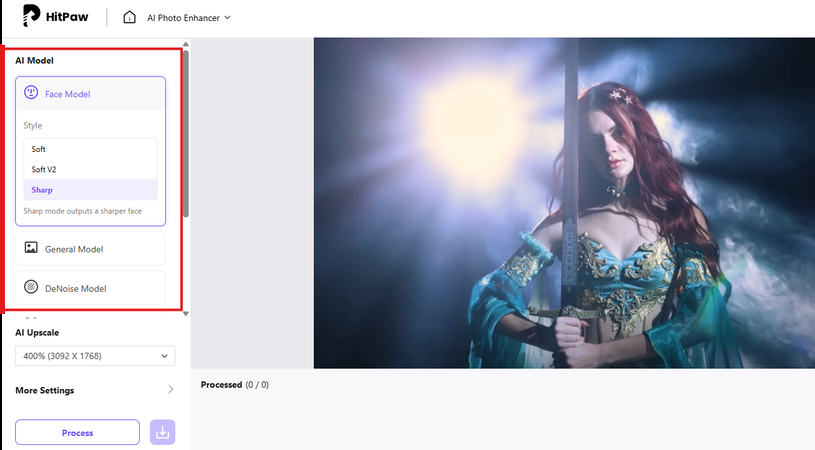Screen dimensions: 815x450
Task: Choose the Soft style option
Action: [x=90, y=149]
